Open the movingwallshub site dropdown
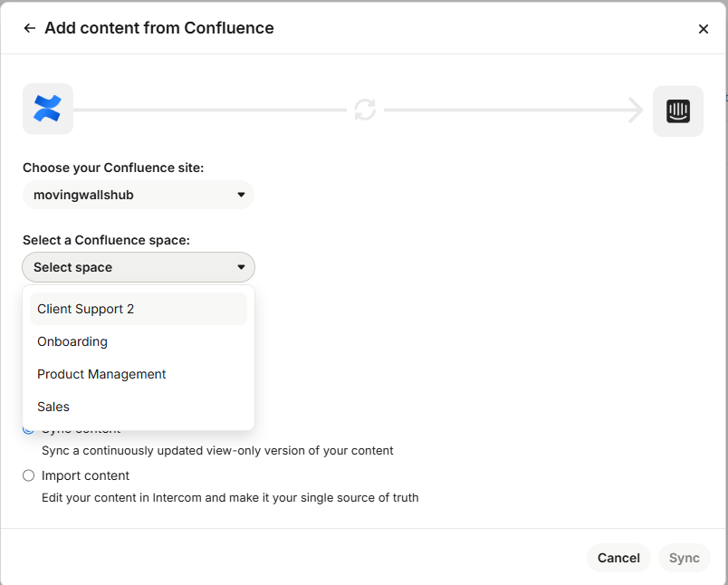 [x=138, y=195]
